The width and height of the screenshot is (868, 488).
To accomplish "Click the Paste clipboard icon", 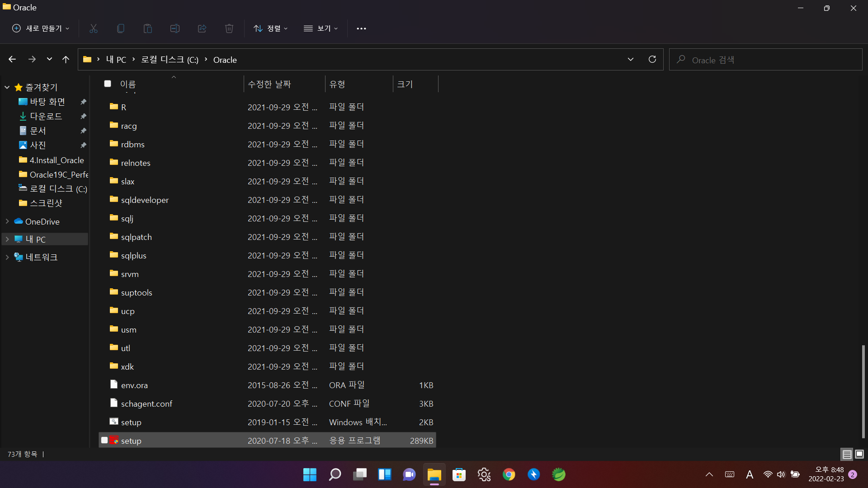I will click(148, 28).
